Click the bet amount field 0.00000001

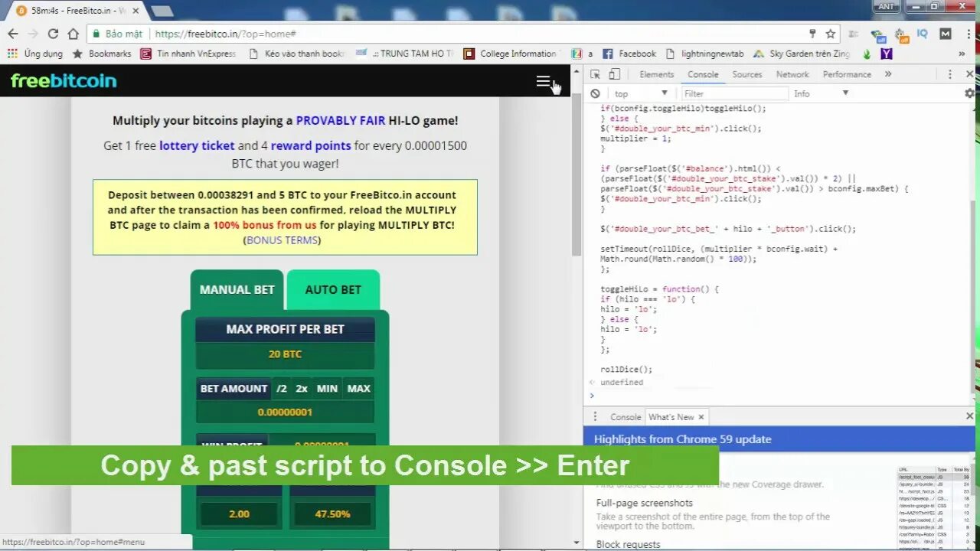coord(285,412)
